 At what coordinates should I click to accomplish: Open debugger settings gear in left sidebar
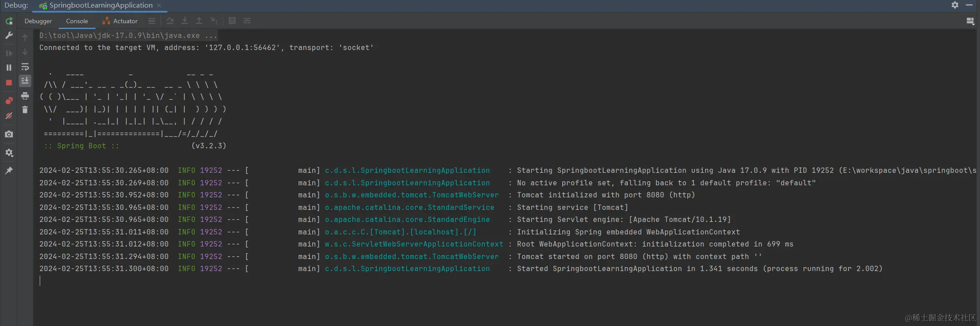point(9,153)
